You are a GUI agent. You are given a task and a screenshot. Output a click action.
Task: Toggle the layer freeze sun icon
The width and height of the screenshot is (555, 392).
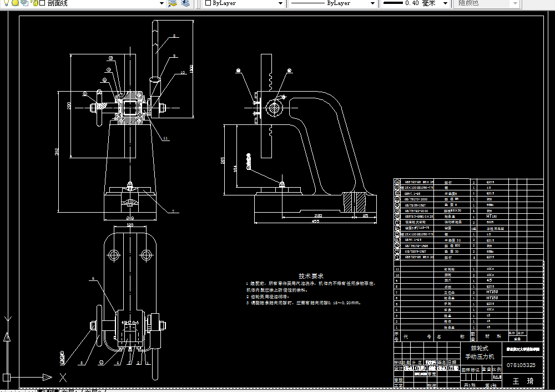[15, 3]
